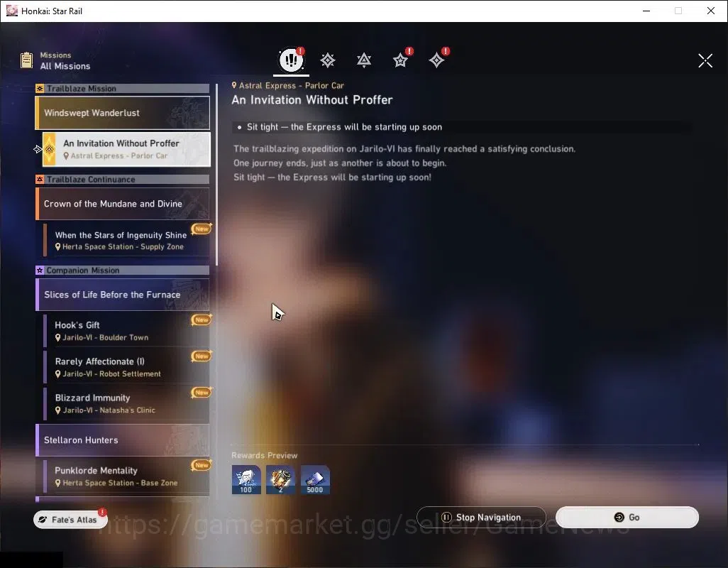The height and width of the screenshot is (568, 728).
Task: Click the mission list scrollbar
Action: coord(216,175)
